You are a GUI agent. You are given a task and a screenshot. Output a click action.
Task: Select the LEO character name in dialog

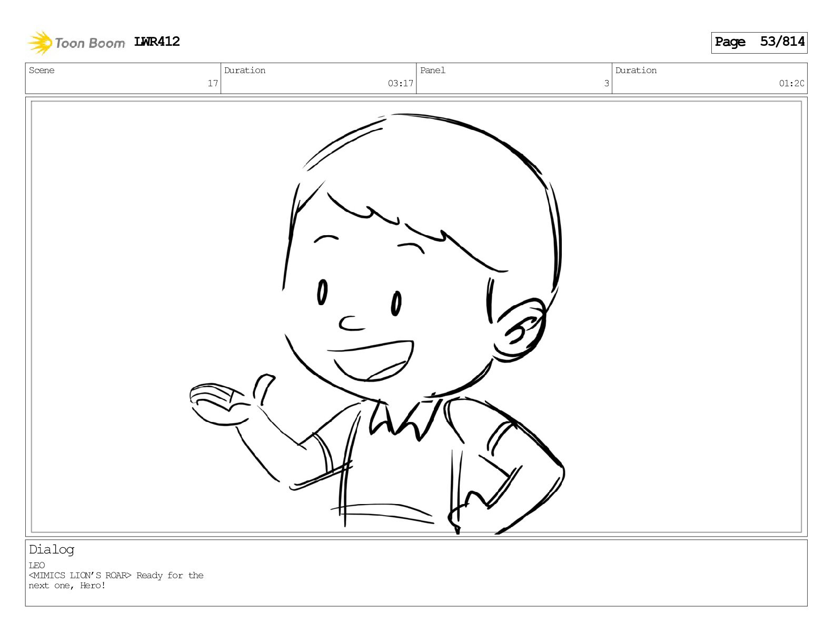tap(37, 566)
